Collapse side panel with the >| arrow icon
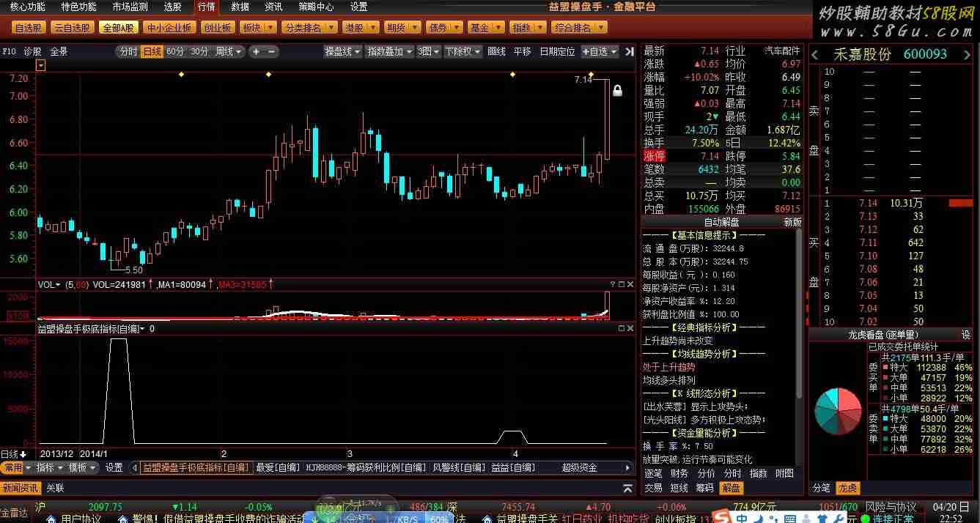This screenshot has width=980, height=523. (x=629, y=51)
